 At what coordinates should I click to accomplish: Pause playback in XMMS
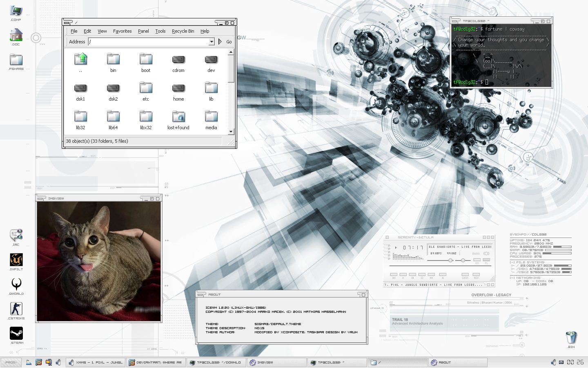click(412, 275)
